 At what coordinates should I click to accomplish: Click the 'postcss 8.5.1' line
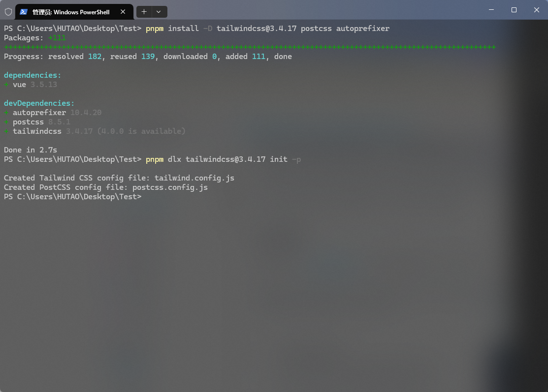point(37,122)
